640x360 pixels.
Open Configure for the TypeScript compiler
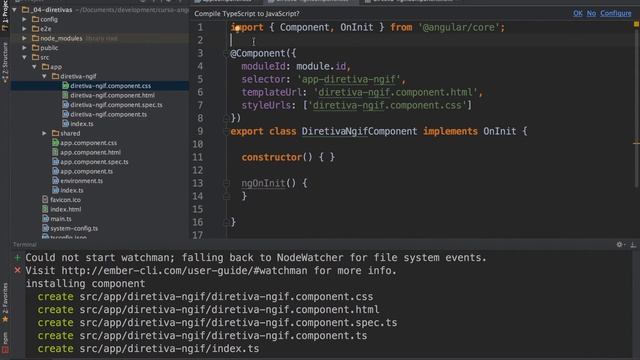click(616, 13)
